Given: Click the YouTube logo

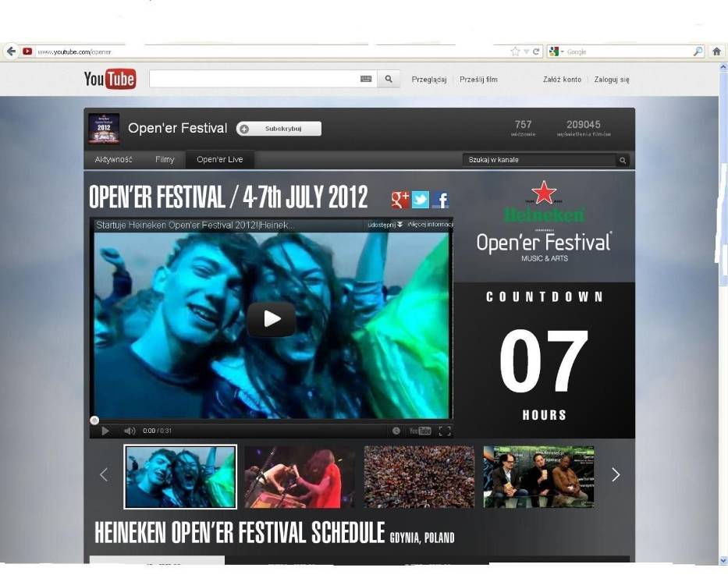Looking at the screenshot, I should point(109,79).
